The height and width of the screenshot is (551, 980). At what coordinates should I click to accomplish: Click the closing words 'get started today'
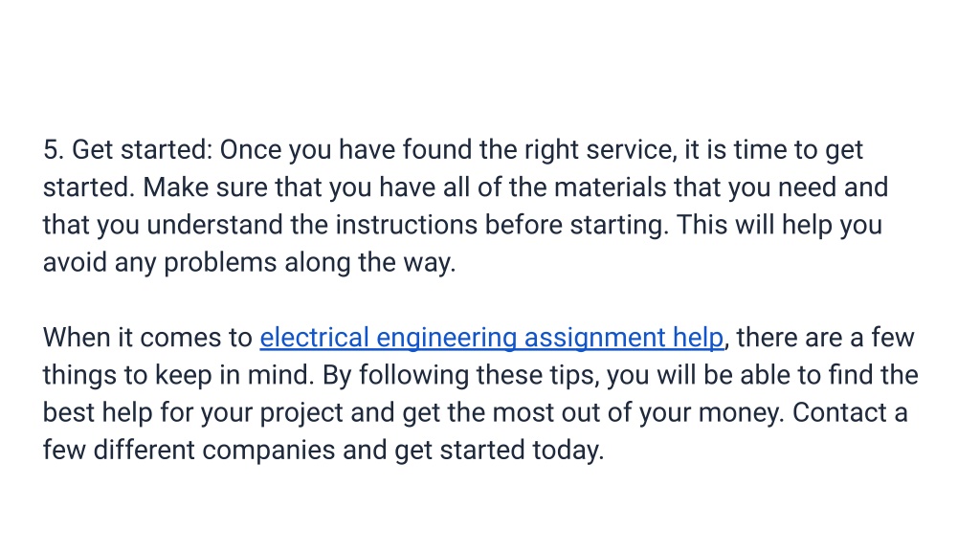click(x=500, y=452)
